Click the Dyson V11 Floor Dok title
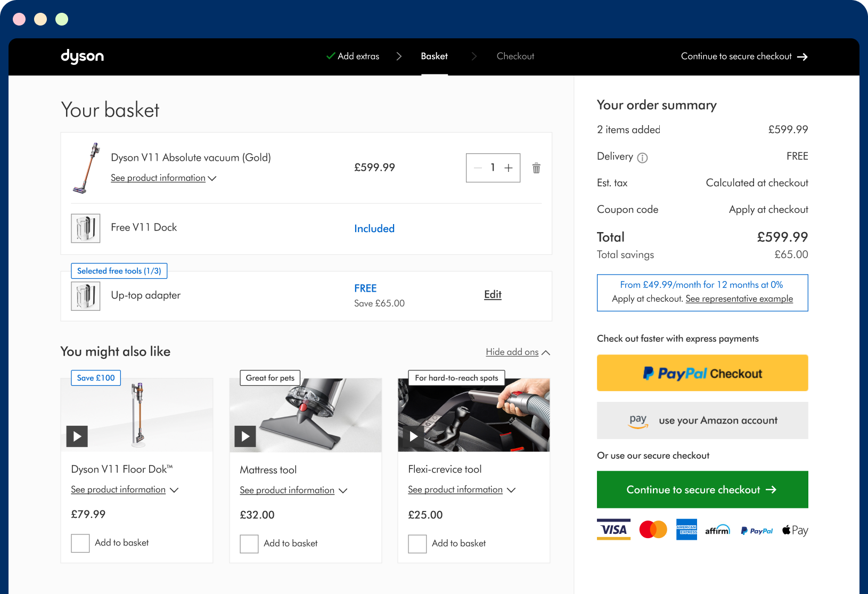The height and width of the screenshot is (594, 868). click(122, 469)
